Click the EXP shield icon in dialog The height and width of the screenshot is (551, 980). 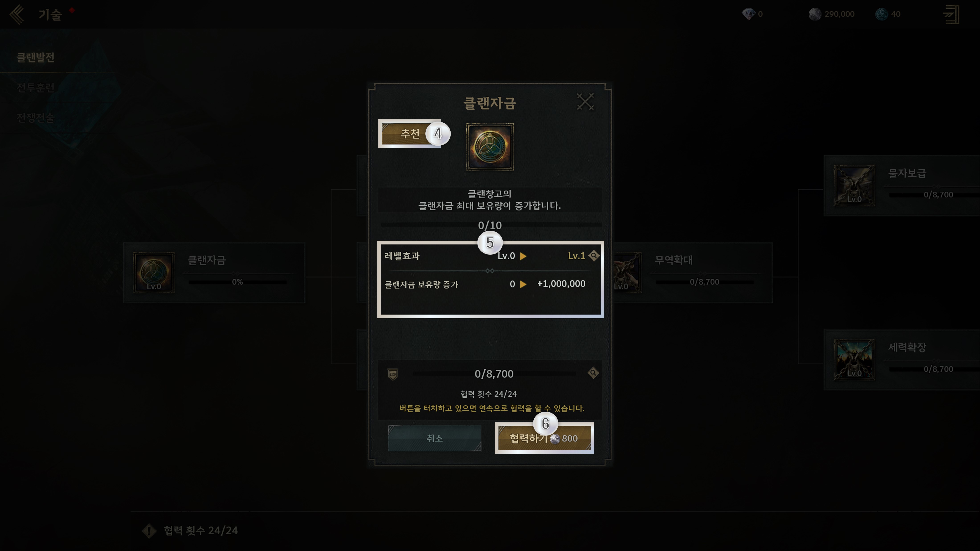click(393, 374)
